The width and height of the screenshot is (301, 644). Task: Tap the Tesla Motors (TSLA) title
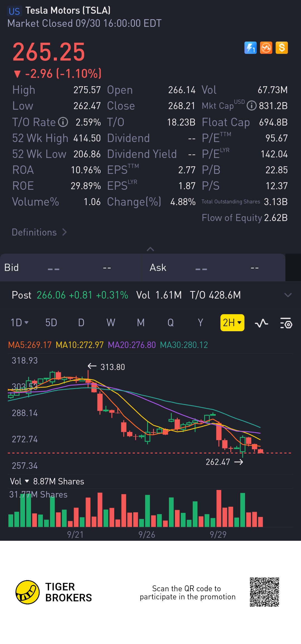pyautogui.click(x=68, y=11)
